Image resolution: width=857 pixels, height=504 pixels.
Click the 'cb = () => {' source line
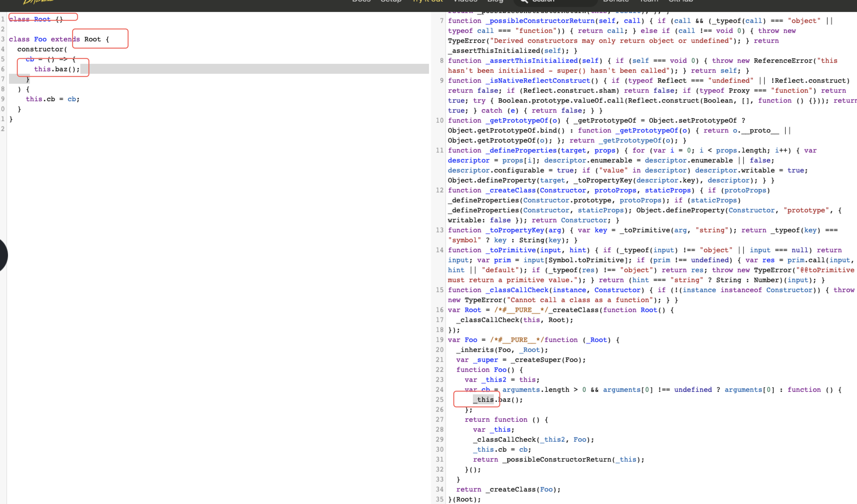coord(51,59)
